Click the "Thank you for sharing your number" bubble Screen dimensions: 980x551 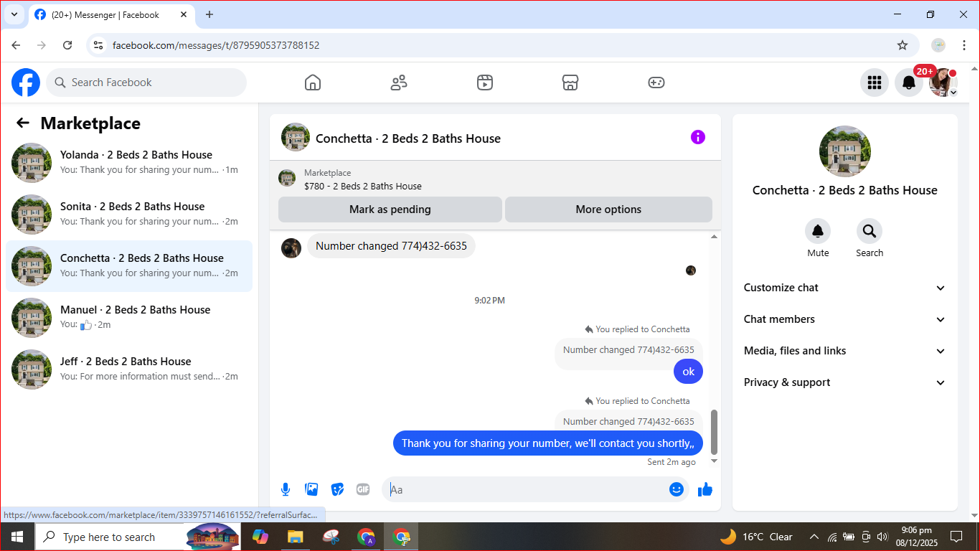point(548,443)
